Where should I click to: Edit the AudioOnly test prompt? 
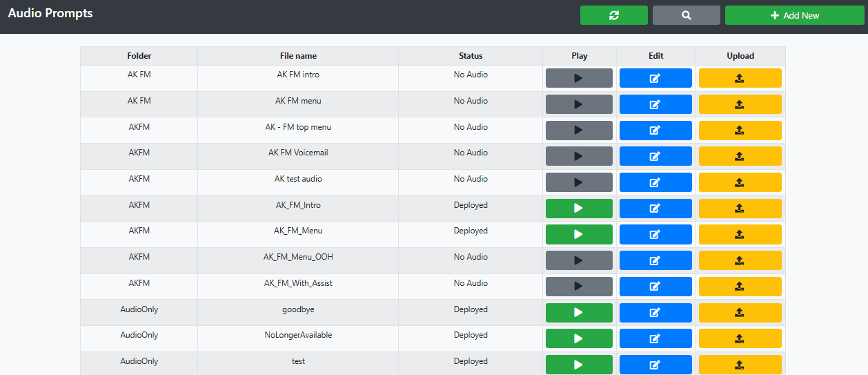click(655, 365)
